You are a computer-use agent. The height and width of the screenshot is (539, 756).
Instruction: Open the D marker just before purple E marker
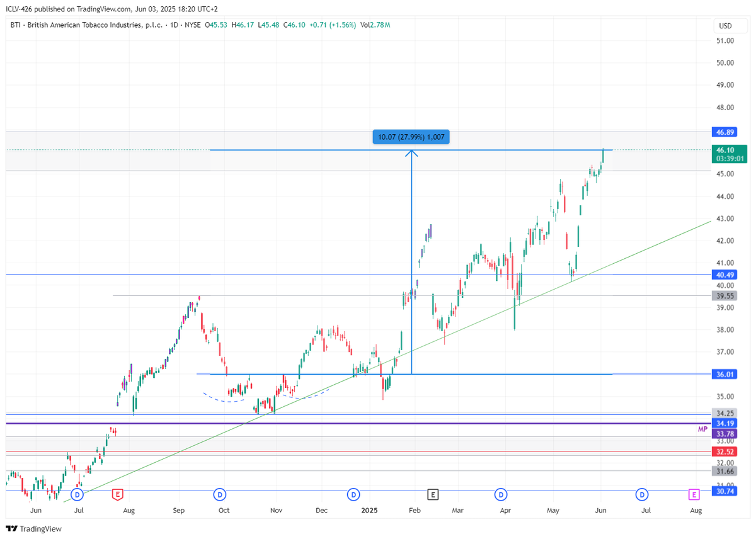642,494
